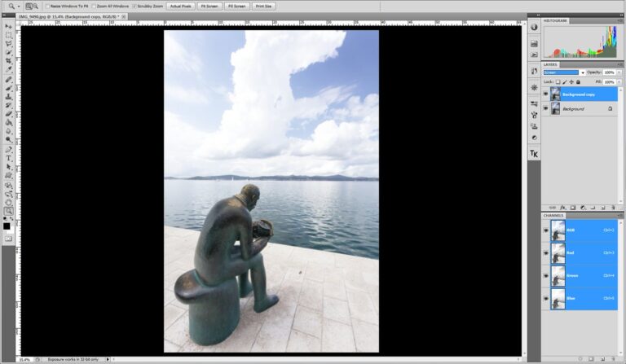Select the Quick Selection tool
626x364 pixels.
tap(8, 52)
